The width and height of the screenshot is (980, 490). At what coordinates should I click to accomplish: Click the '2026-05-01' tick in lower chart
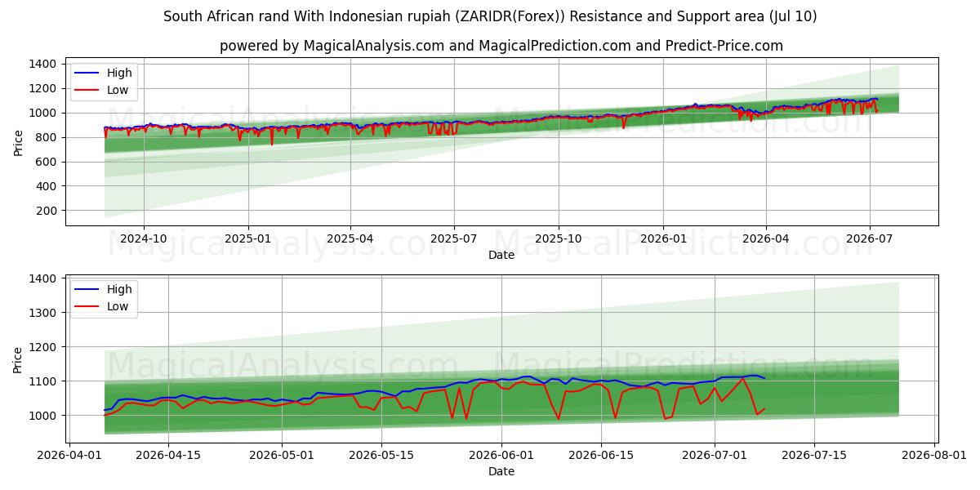click(282, 455)
